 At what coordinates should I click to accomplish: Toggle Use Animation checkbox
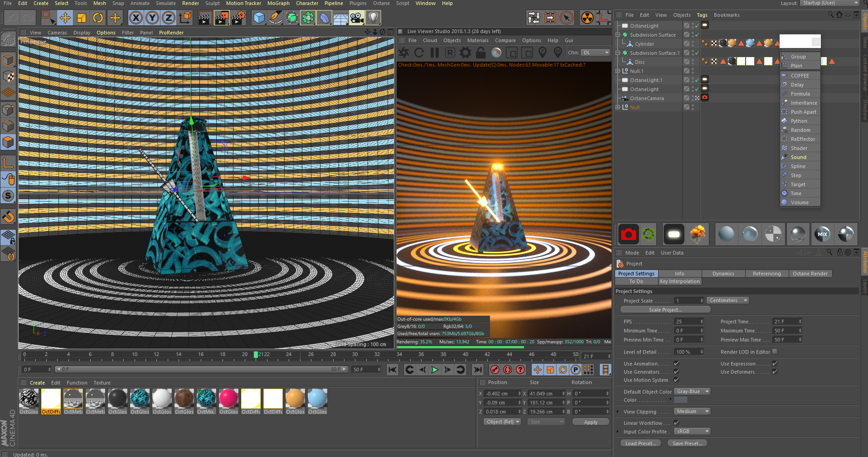click(676, 364)
